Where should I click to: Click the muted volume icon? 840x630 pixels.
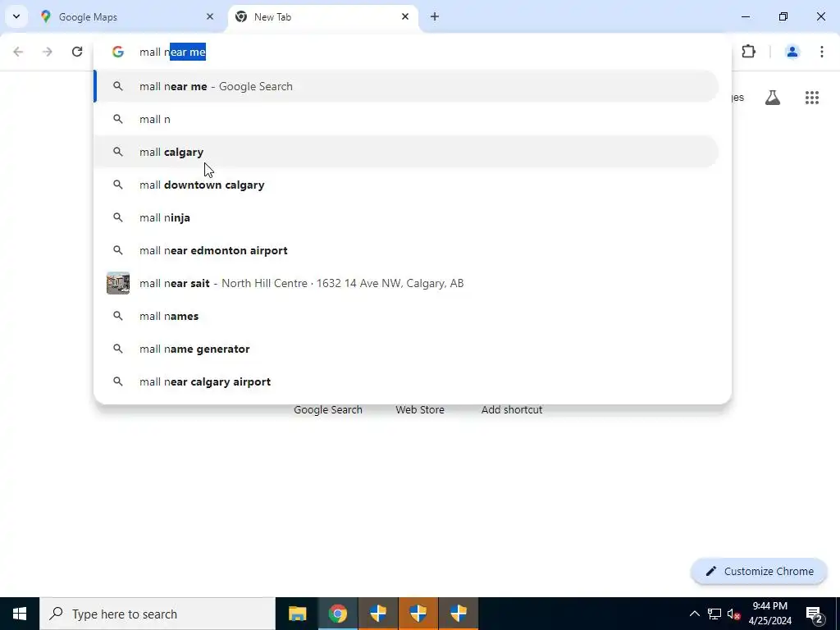pos(734,614)
